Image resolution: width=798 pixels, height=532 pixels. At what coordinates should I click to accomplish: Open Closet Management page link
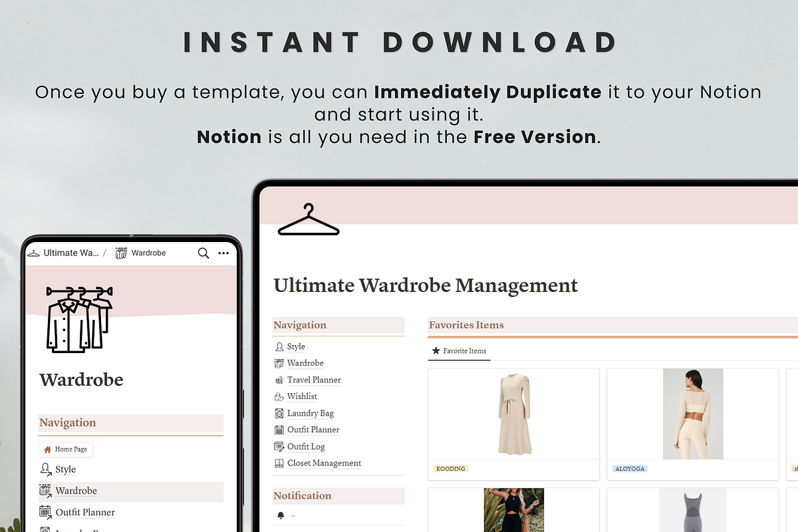click(x=324, y=463)
